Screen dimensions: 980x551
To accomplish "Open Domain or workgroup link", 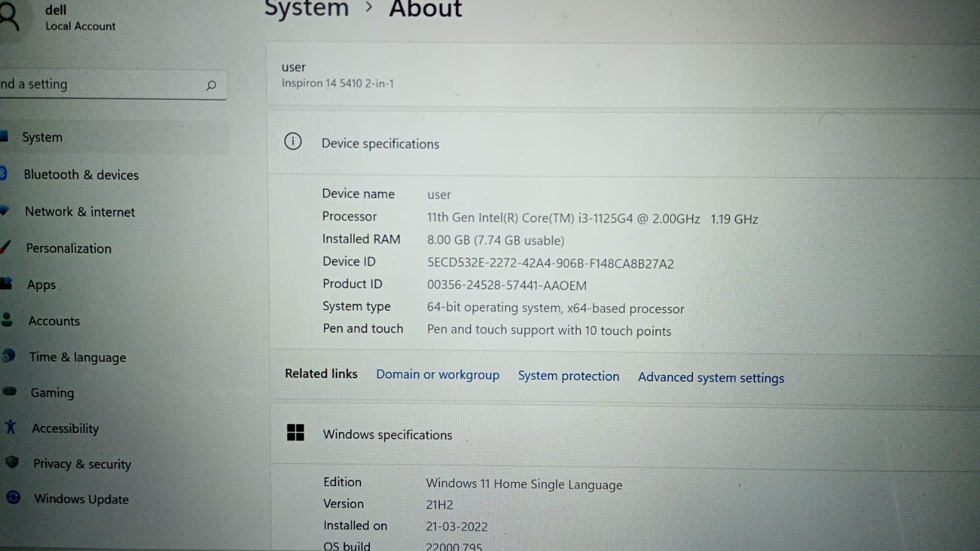I will click(438, 374).
